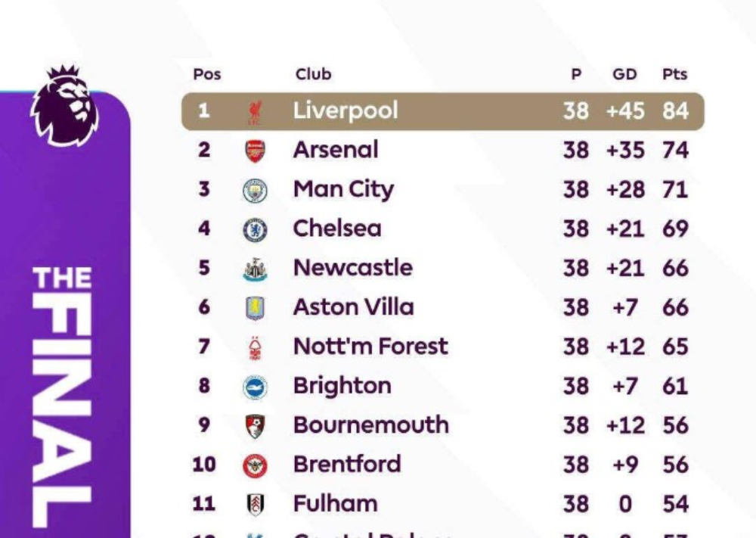Click the Premier League lion logo
This screenshot has width=756, height=538.
tap(64, 106)
